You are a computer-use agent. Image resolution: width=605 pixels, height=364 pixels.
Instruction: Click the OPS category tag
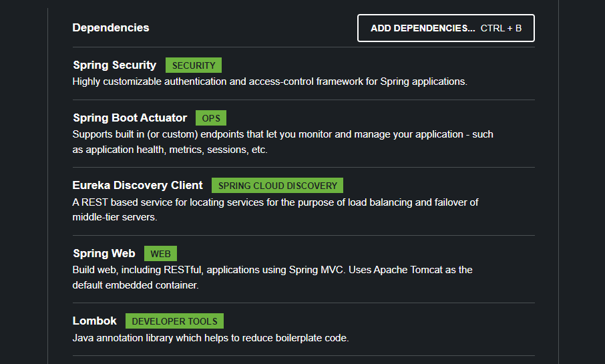[211, 118]
